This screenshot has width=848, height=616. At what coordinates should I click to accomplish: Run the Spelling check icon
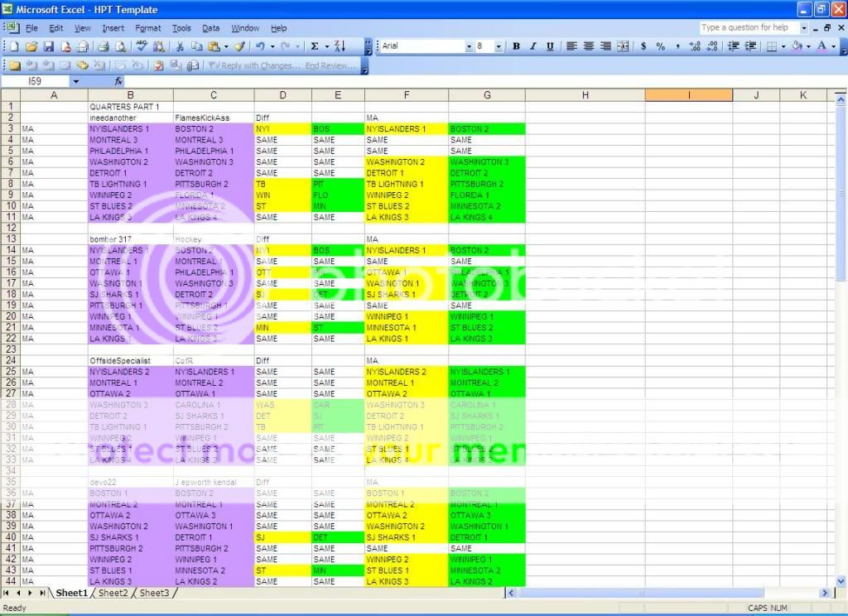[x=142, y=46]
